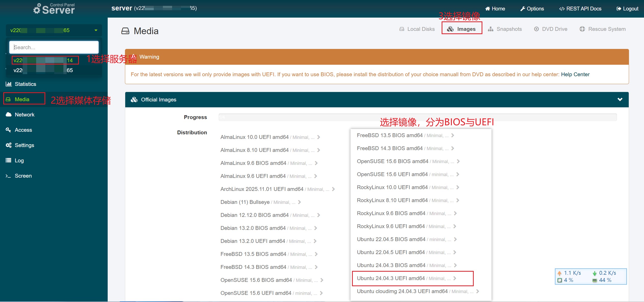This screenshot has height=302, width=644.
Task: Switch to the Local Disks tab
Action: click(417, 29)
